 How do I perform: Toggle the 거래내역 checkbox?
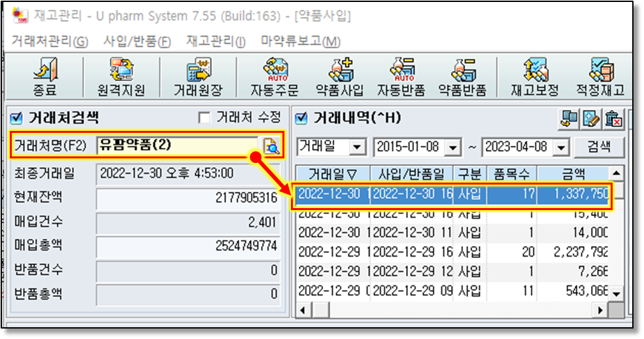[x=301, y=118]
